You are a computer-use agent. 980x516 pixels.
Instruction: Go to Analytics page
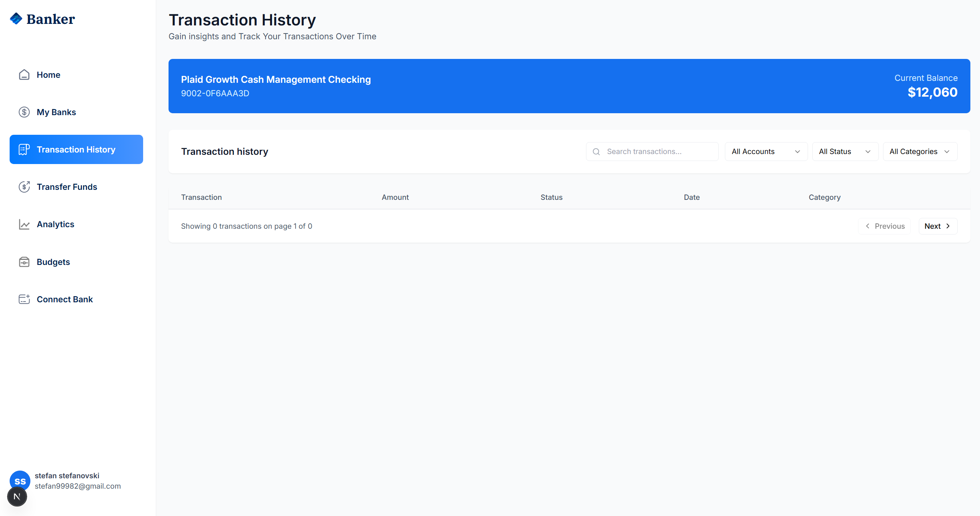pyautogui.click(x=55, y=224)
